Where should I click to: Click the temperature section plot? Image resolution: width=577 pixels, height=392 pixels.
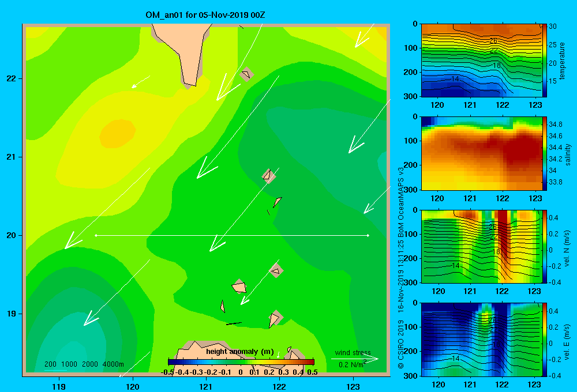click(x=481, y=61)
